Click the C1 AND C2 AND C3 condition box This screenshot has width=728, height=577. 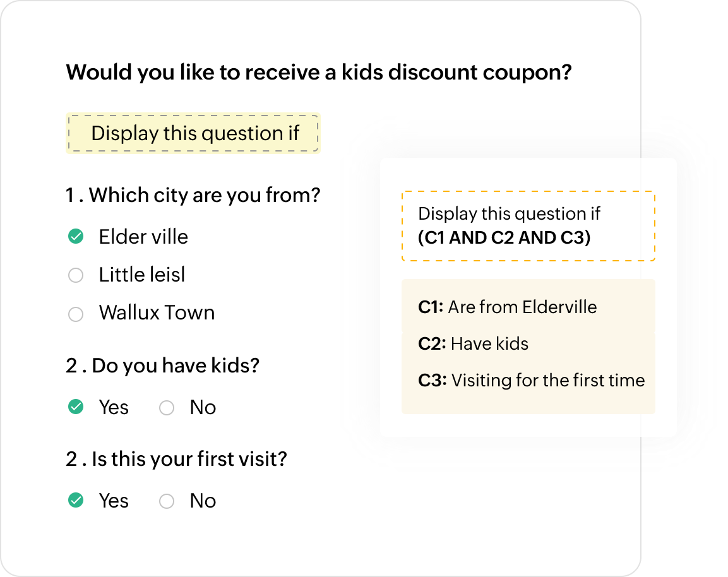click(528, 226)
